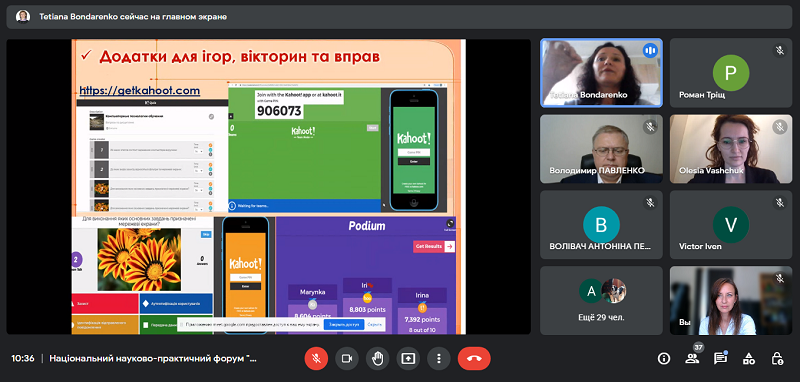Viewport: 800px width, 382px height.
Task: Toggle the camera button
Action: point(347,359)
